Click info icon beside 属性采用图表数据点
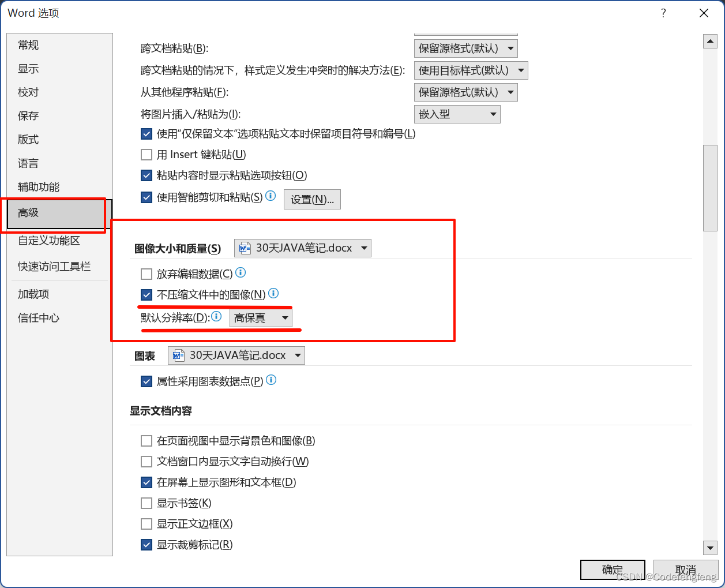725x588 pixels. pyautogui.click(x=271, y=380)
